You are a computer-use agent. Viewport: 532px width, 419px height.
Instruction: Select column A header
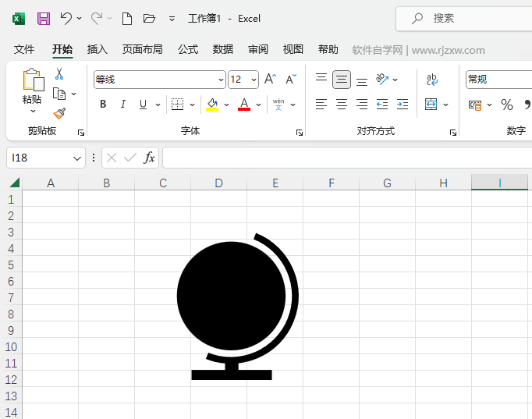point(51,183)
